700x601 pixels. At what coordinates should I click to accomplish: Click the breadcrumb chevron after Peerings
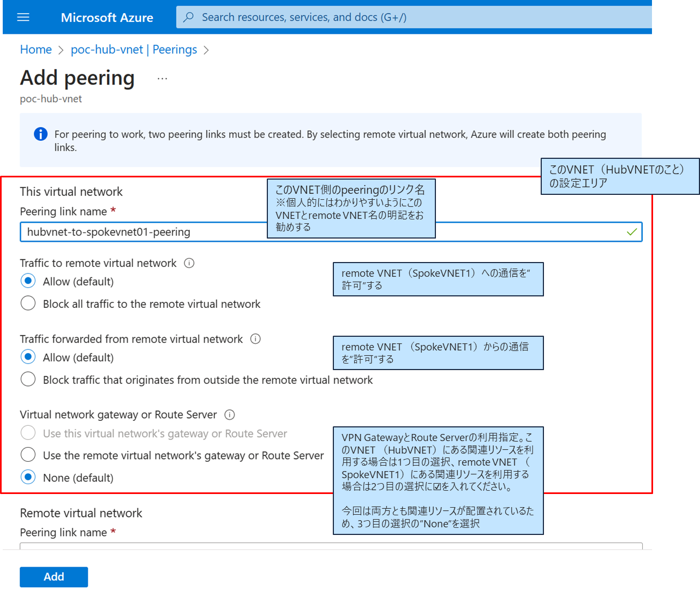point(206,50)
